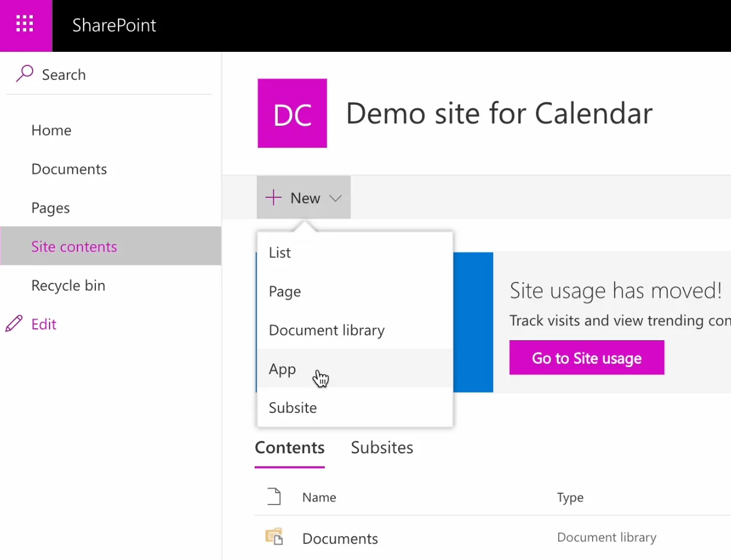This screenshot has height=560, width=731.
Task: Click the pencil Edit icon
Action: (14, 323)
